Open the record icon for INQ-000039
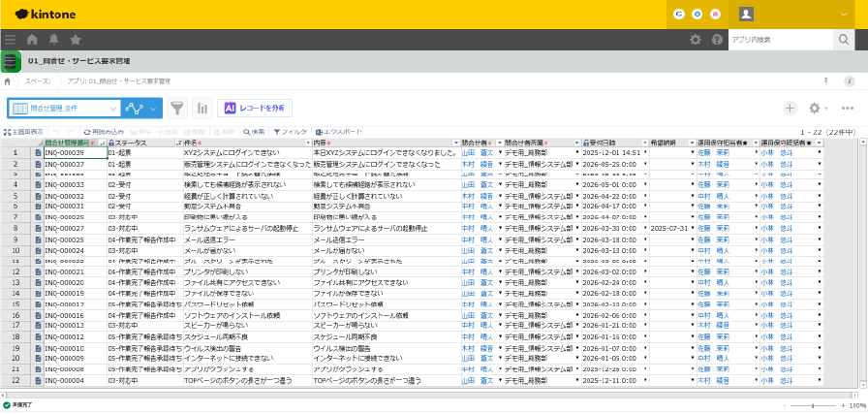868x414 pixels. click(x=38, y=152)
